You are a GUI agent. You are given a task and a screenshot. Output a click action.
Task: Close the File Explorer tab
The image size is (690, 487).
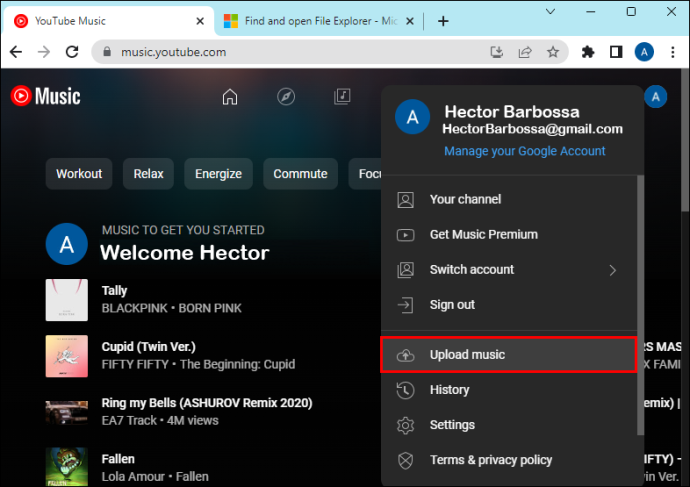tap(410, 21)
